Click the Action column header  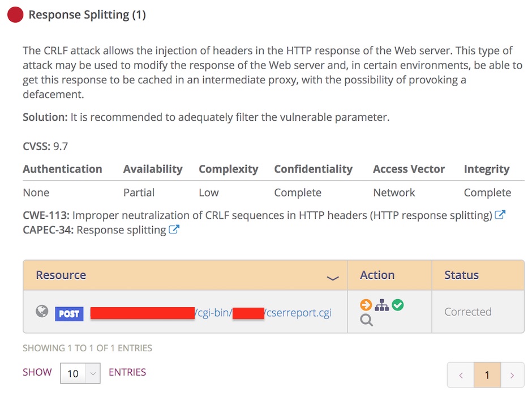[x=377, y=275]
